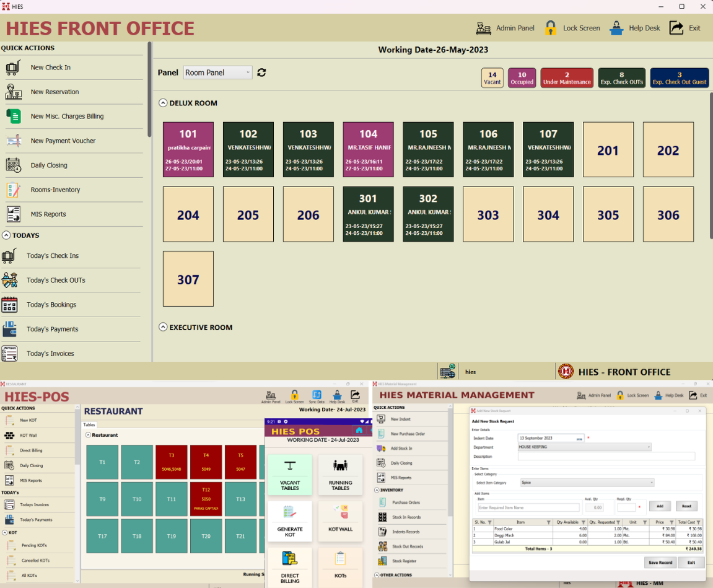
Task: Click the New Misc. Charges Billing icon
Action: click(x=13, y=116)
